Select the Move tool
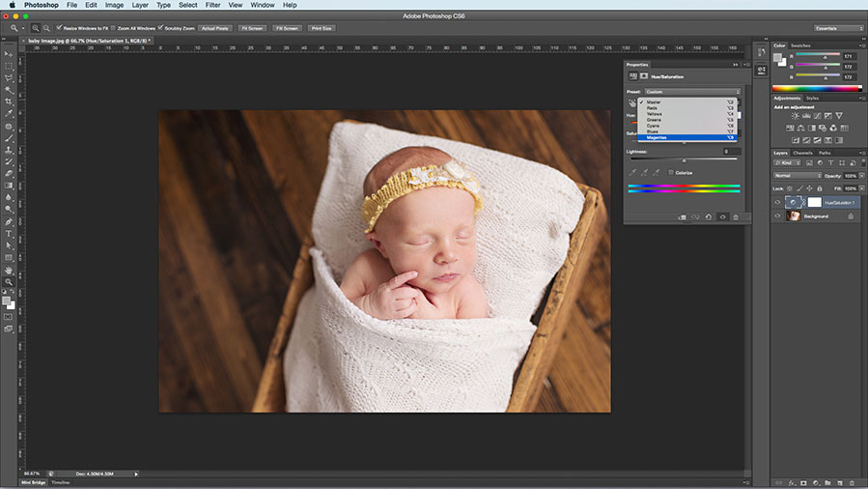 click(x=9, y=54)
